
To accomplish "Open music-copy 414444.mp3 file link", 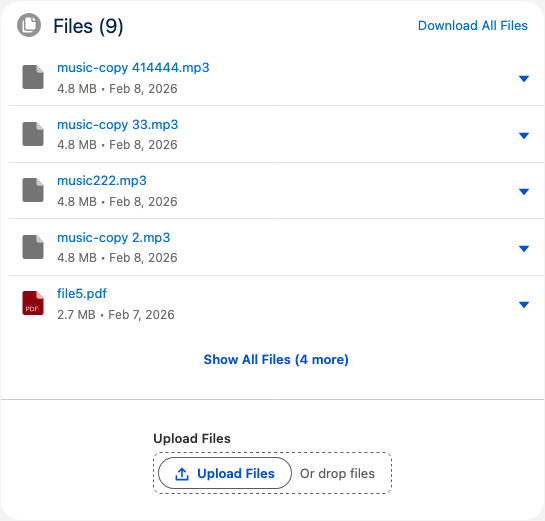I will [133, 68].
